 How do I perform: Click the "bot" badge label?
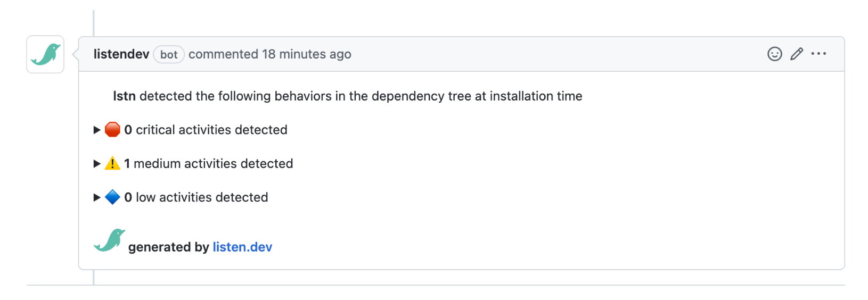pyautogui.click(x=169, y=55)
